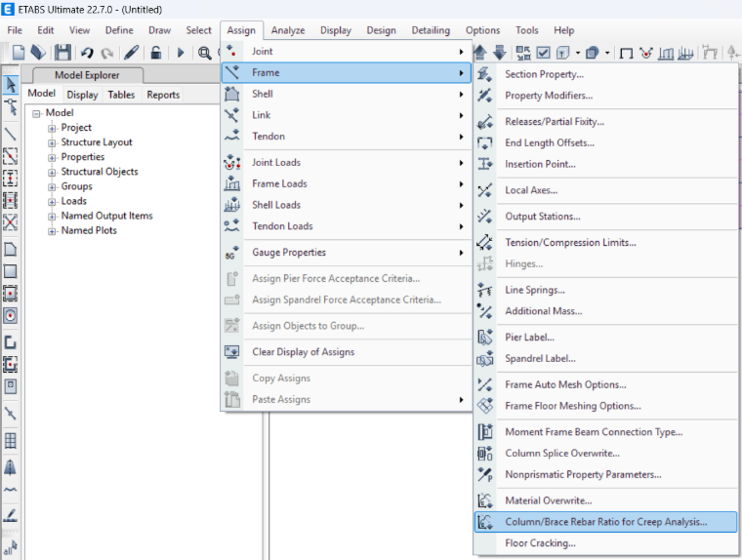
Task: Collapse the Model root tree node
Action: point(36,113)
